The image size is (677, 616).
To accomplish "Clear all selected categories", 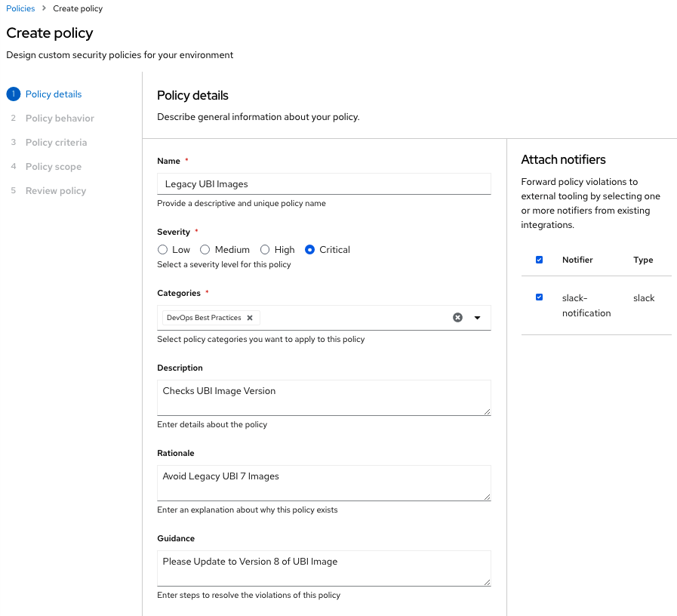I will click(457, 318).
